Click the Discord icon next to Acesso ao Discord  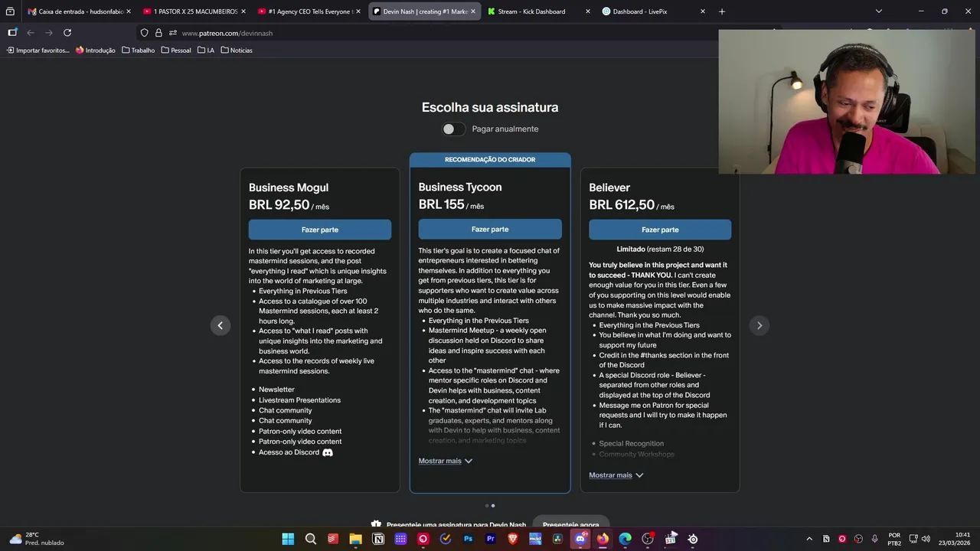[x=328, y=452]
